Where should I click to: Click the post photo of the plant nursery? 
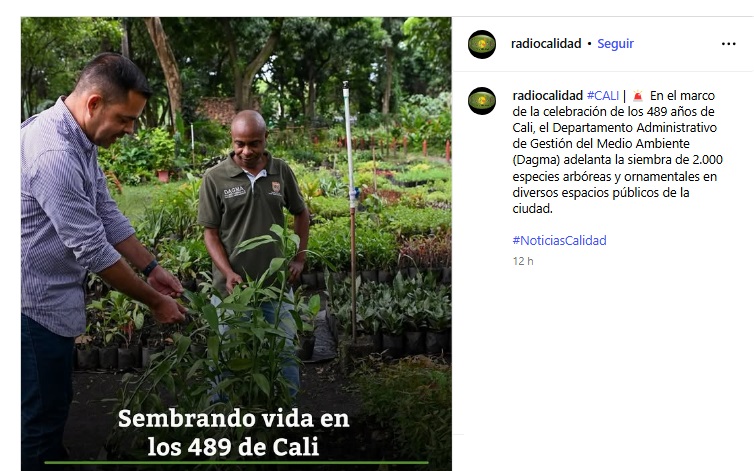236,244
